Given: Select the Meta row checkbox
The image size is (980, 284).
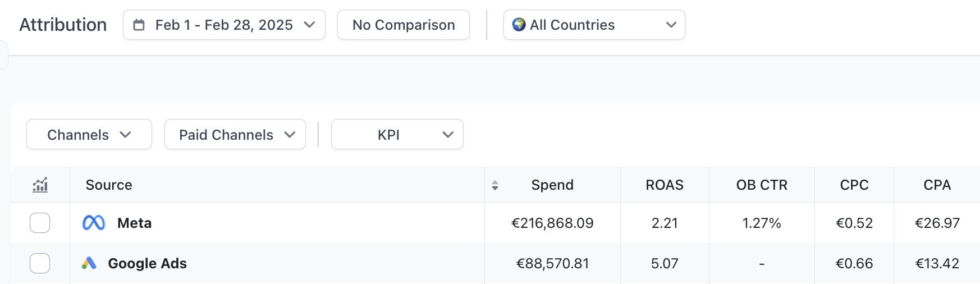Looking at the screenshot, I should [40, 223].
